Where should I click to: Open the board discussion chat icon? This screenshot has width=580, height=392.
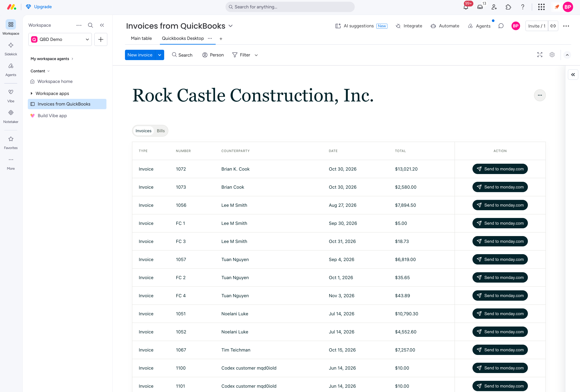pyautogui.click(x=501, y=26)
